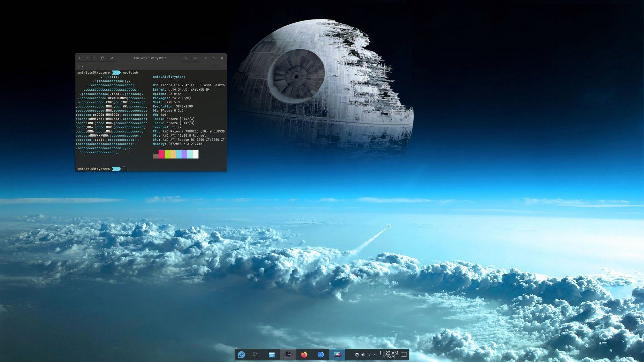The width and height of the screenshot is (644, 362).
Task: Open the Wi-Fi network tray icon
Action: 369,355
